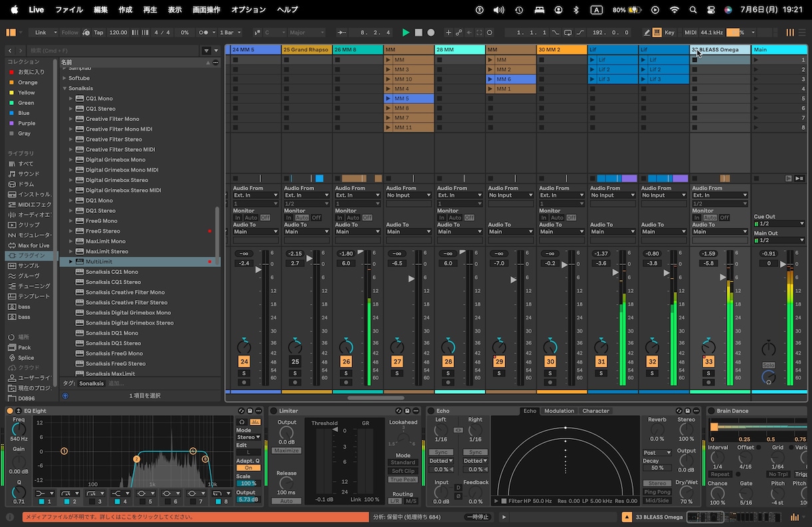This screenshot has height=527, width=812.
Task: Start playback with the transport Play button
Action: coord(406,33)
